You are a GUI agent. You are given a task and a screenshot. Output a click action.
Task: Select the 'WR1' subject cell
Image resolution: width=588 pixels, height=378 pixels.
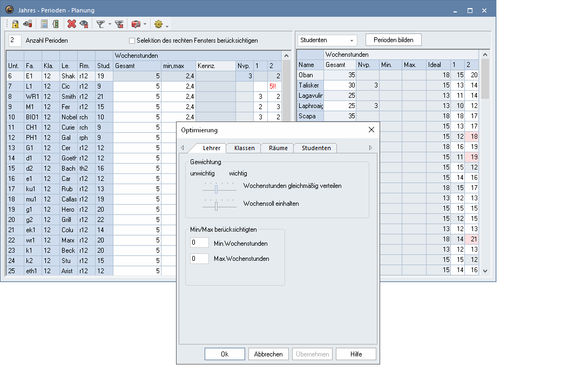coord(32,97)
